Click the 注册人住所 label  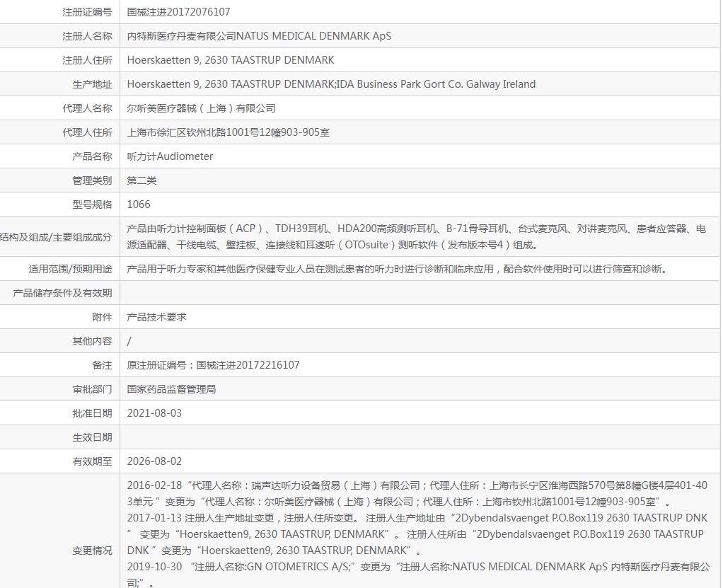87,60
